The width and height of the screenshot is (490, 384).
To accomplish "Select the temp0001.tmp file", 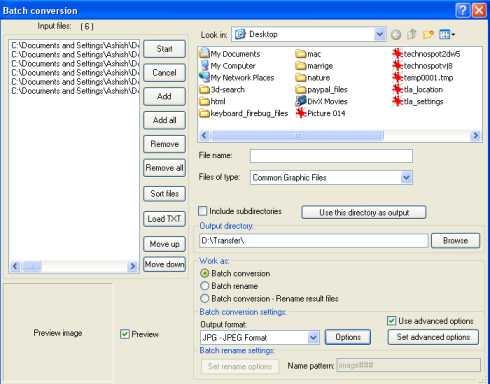I will pyautogui.click(x=423, y=78).
